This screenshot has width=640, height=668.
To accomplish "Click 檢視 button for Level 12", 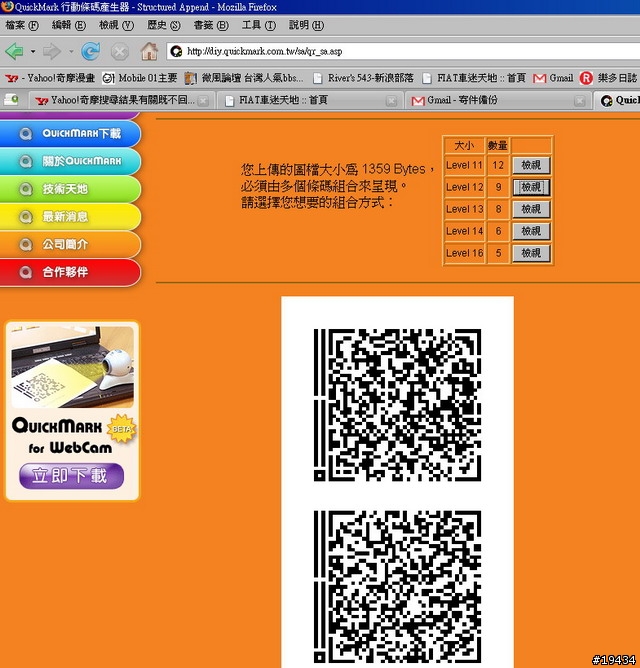I will pyautogui.click(x=531, y=187).
